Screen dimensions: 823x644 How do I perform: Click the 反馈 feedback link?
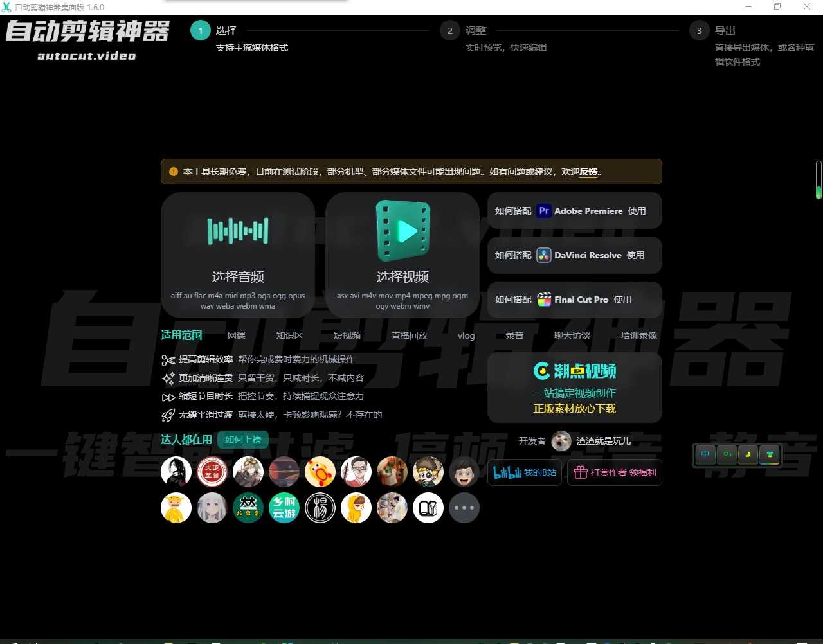(588, 172)
